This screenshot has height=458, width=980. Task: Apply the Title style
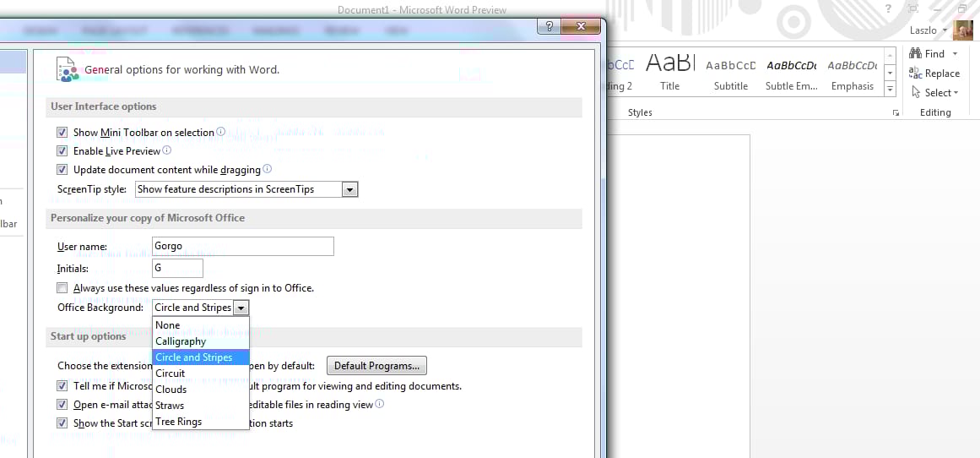669,74
